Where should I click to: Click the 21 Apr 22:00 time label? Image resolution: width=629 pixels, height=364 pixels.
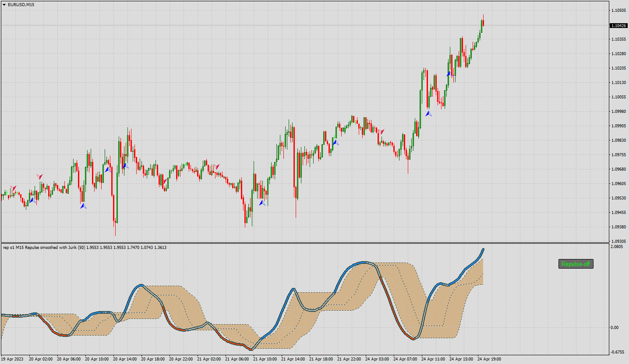click(x=350, y=359)
